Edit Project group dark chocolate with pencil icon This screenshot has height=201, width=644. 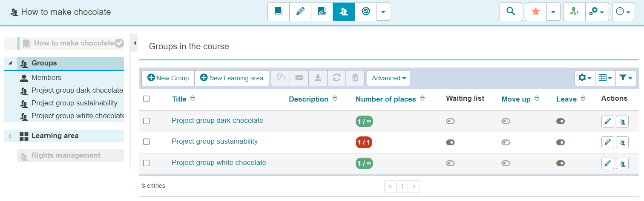608,122
